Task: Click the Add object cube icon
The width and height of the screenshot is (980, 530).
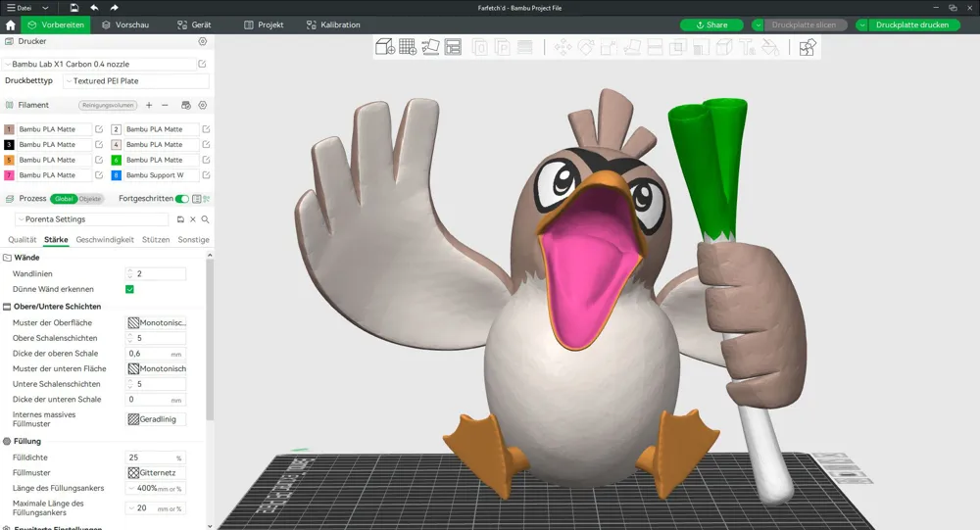Action: (x=384, y=47)
